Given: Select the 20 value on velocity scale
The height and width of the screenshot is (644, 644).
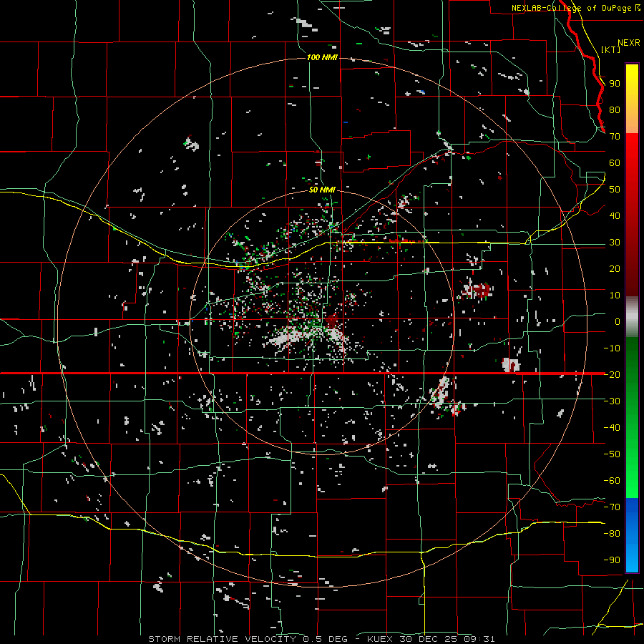Looking at the screenshot, I should 615,269.
